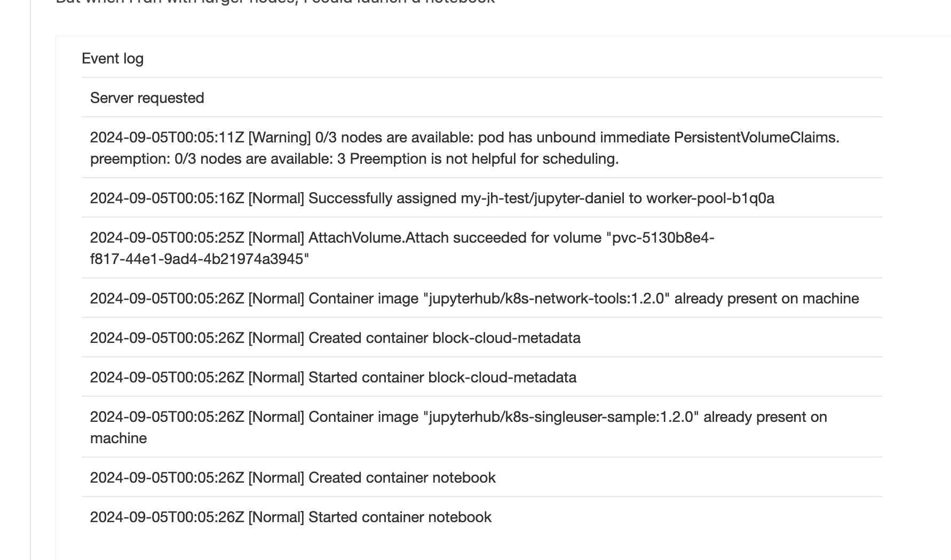The width and height of the screenshot is (951, 560).
Task: Select the Started container block-cloud-metadata entry
Action: point(442,378)
